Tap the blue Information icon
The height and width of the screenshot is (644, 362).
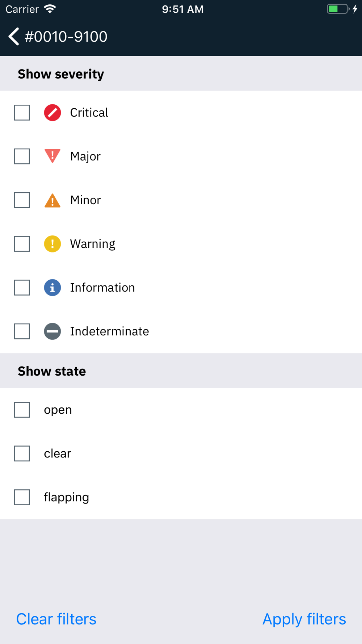52,288
